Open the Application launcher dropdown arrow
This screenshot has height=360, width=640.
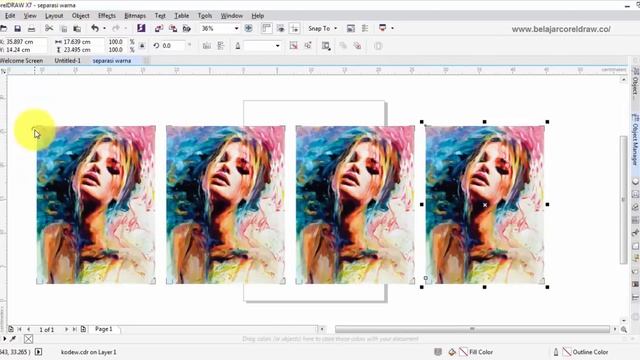pyautogui.click(x=392, y=28)
